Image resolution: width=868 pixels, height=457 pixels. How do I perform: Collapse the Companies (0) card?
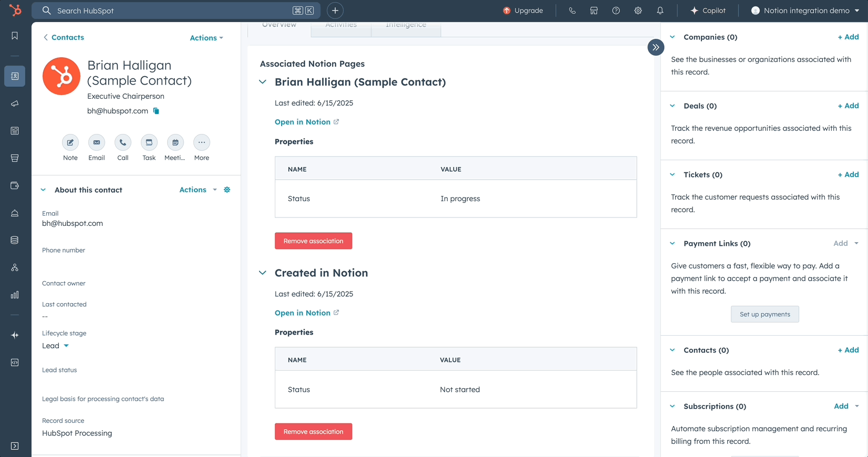coord(673,37)
